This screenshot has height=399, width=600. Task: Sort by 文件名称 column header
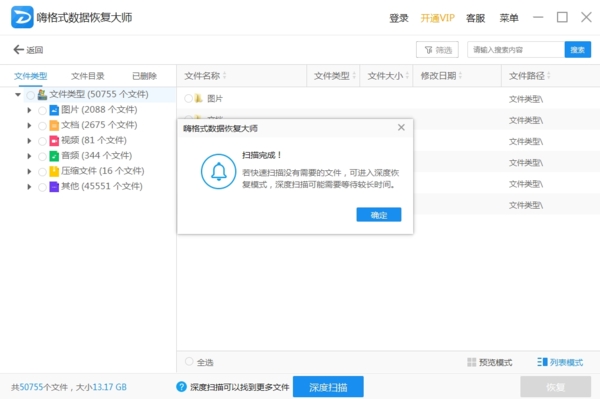pos(241,76)
